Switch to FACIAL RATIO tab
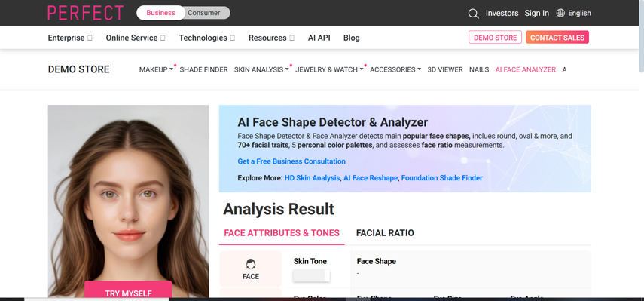This screenshot has width=644, height=301. pyautogui.click(x=385, y=233)
